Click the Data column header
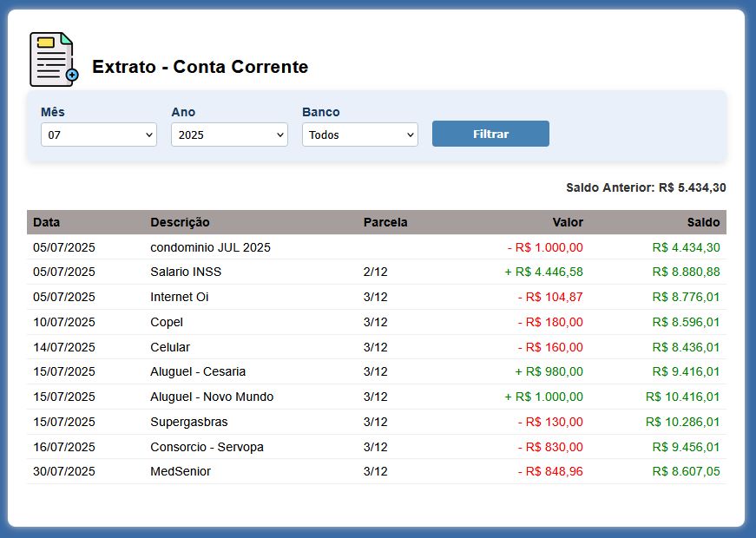Image resolution: width=756 pixels, height=538 pixels. pos(47,222)
